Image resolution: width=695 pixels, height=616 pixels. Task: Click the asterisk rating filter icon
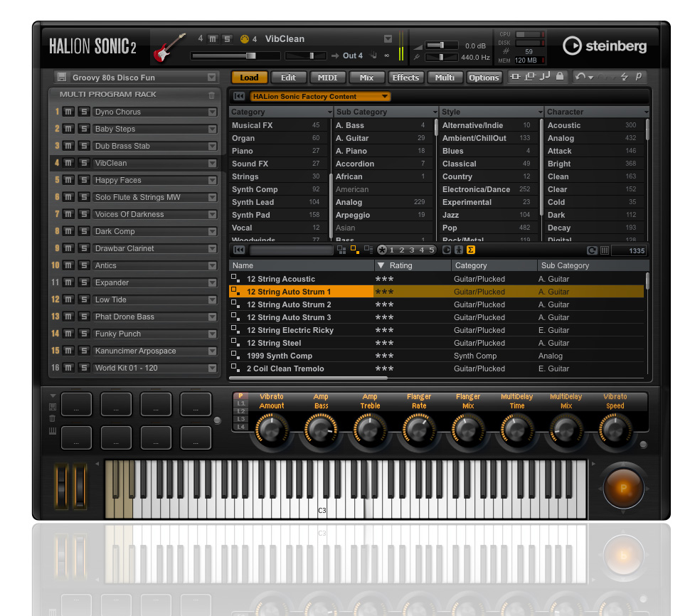(382, 250)
